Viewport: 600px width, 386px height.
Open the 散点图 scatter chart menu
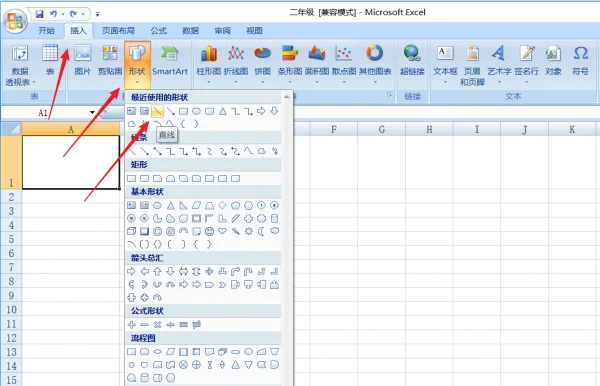(x=344, y=65)
